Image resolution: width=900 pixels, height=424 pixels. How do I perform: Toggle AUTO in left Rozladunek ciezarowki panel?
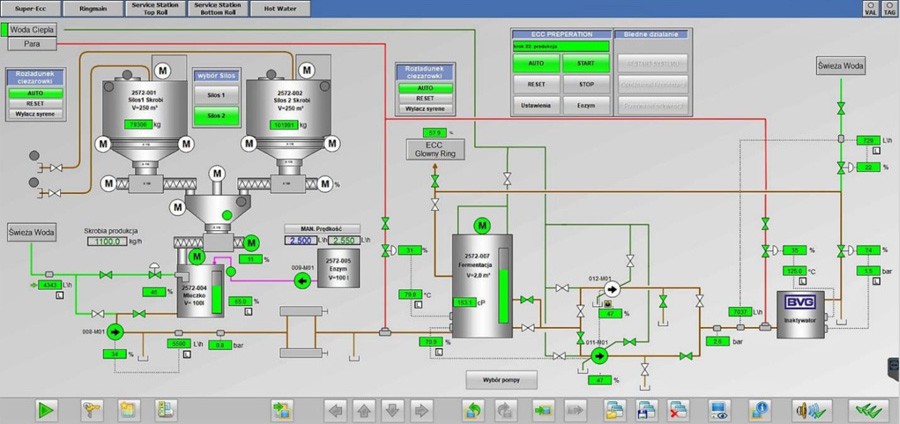click(x=36, y=93)
